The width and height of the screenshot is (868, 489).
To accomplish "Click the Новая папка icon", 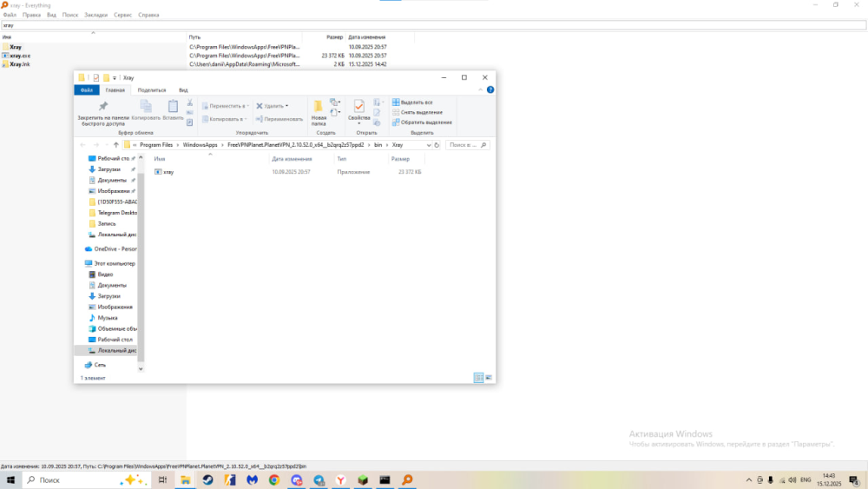I will 319,106.
